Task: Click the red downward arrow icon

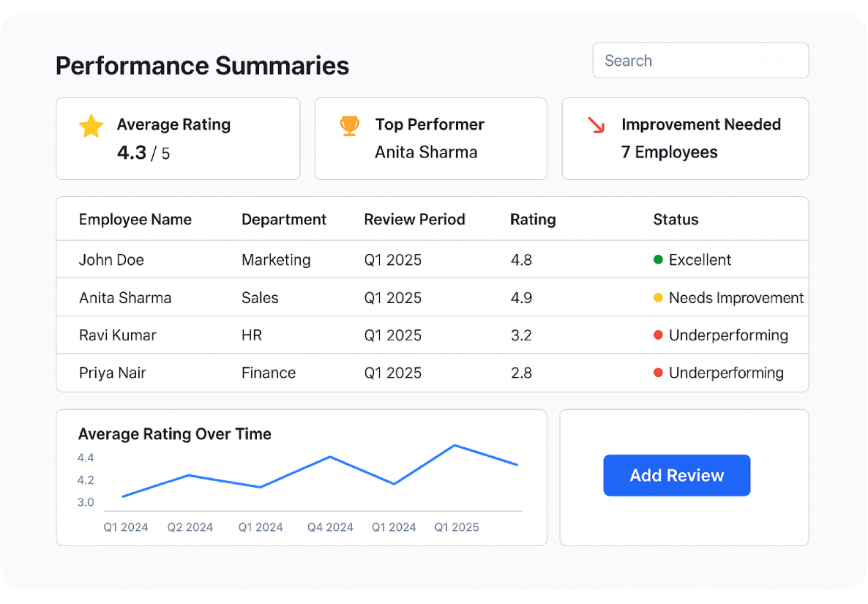Action: 596,125
